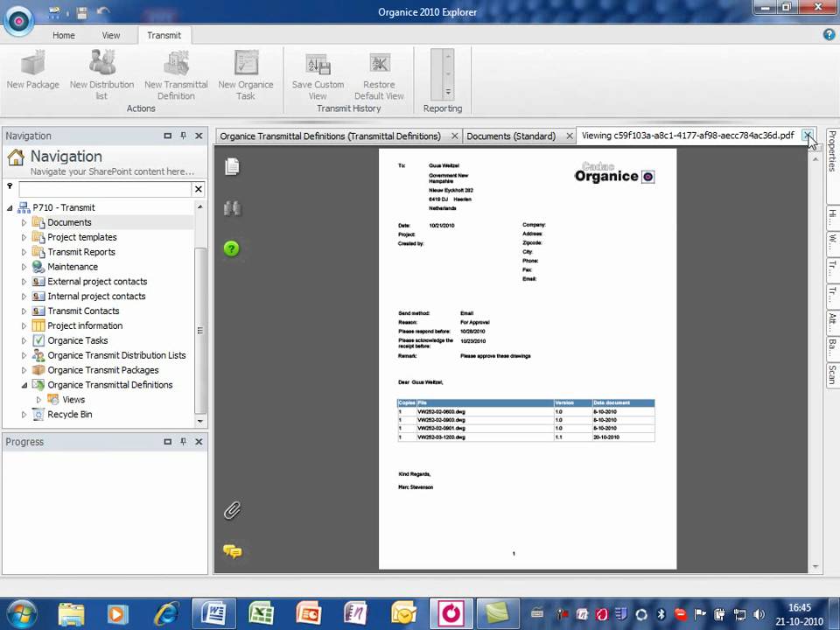Screen dimensions: 840x630
Task: Maximize the Navigation panel
Action: (x=168, y=136)
